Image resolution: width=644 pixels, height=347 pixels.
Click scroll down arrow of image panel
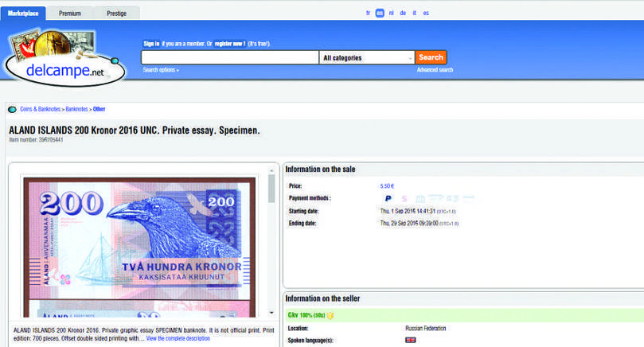[271, 313]
